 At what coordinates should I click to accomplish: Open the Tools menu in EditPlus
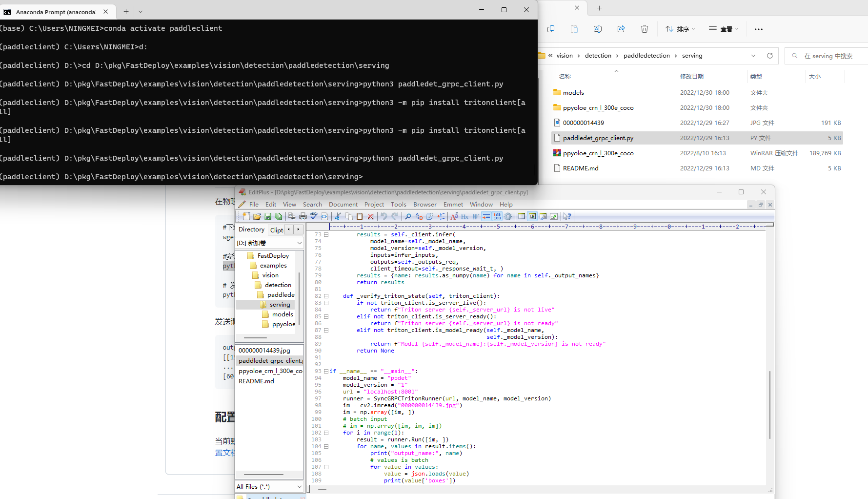tap(398, 205)
